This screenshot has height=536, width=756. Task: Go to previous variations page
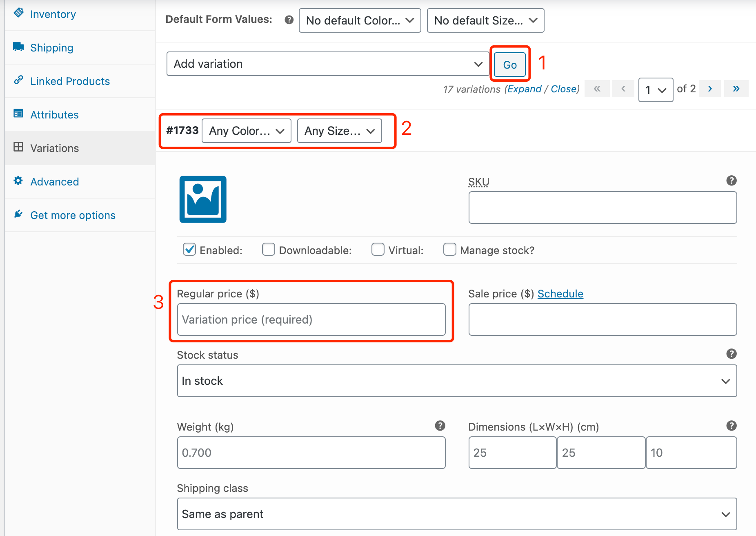point(623,89)
